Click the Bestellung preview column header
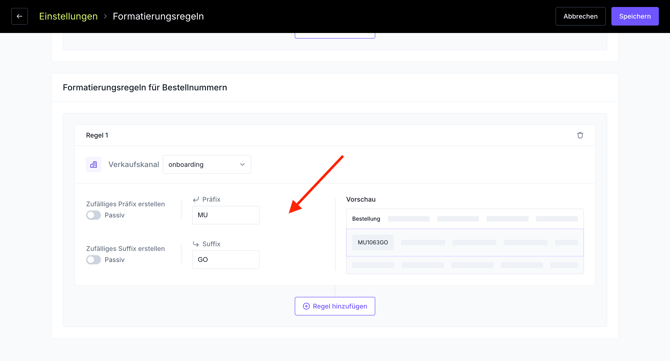The width and height of the screenshot is (670, 361). 366,219
